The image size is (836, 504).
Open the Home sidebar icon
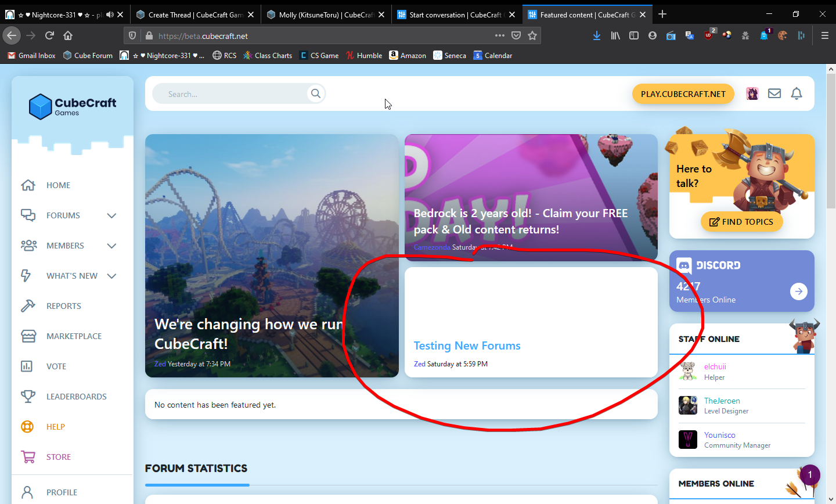click(x=28, y=185)
